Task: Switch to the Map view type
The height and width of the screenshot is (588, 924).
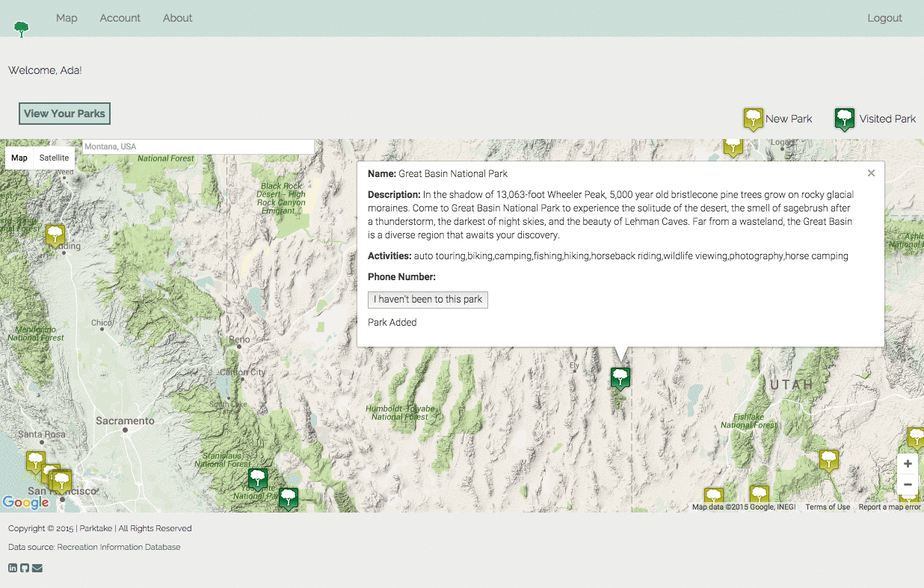Action: (19, 158)
